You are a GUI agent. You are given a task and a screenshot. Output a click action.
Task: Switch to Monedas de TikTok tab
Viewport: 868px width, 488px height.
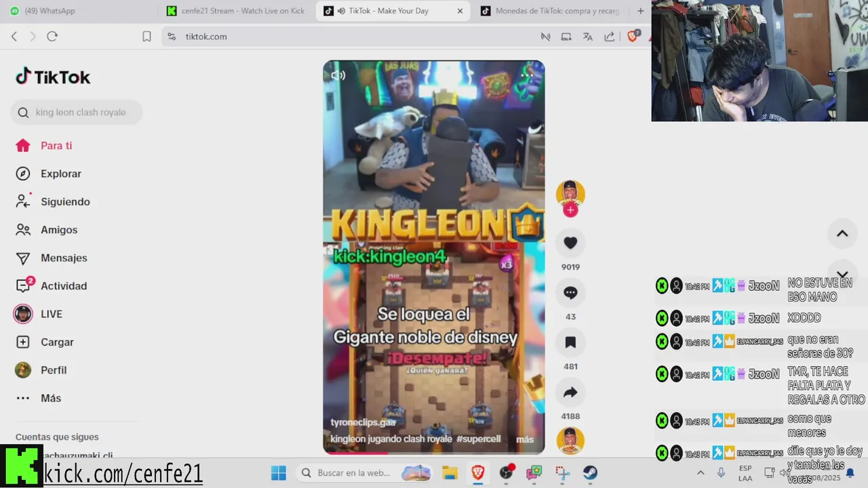tap(549, 11)
